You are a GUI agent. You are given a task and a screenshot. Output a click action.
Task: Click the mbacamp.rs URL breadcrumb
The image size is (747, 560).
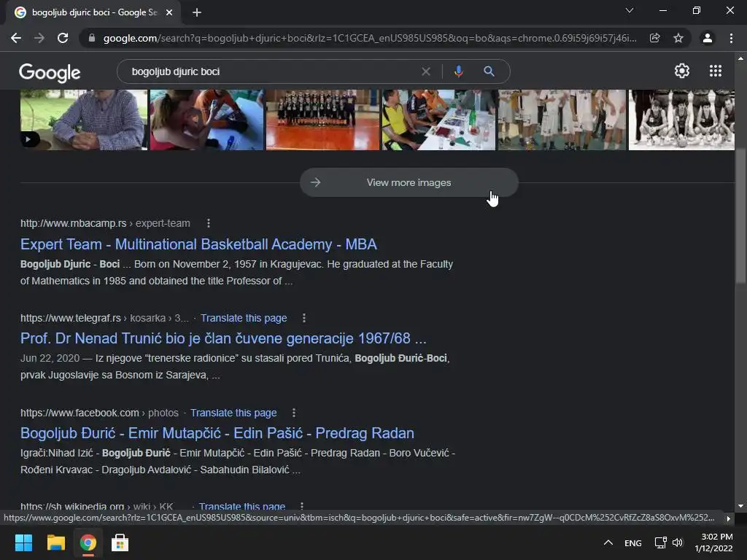[x=105, y=223]
